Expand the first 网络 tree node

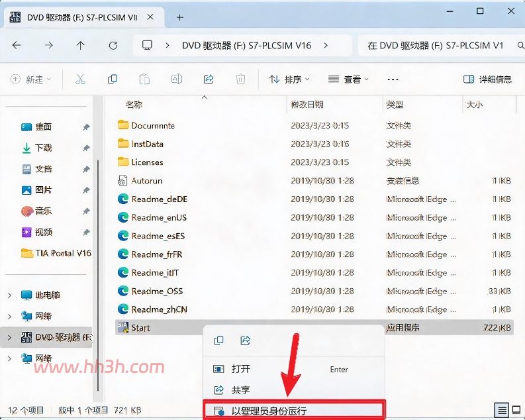(x=10, y=316)
